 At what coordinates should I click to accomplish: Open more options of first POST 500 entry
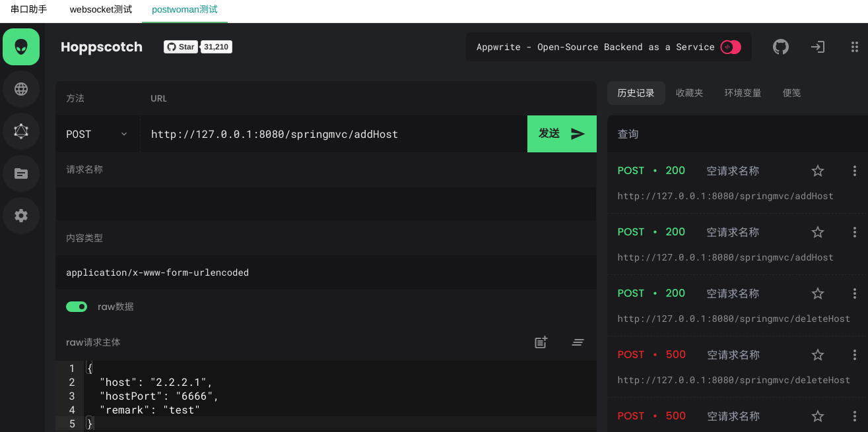(855, 355)
